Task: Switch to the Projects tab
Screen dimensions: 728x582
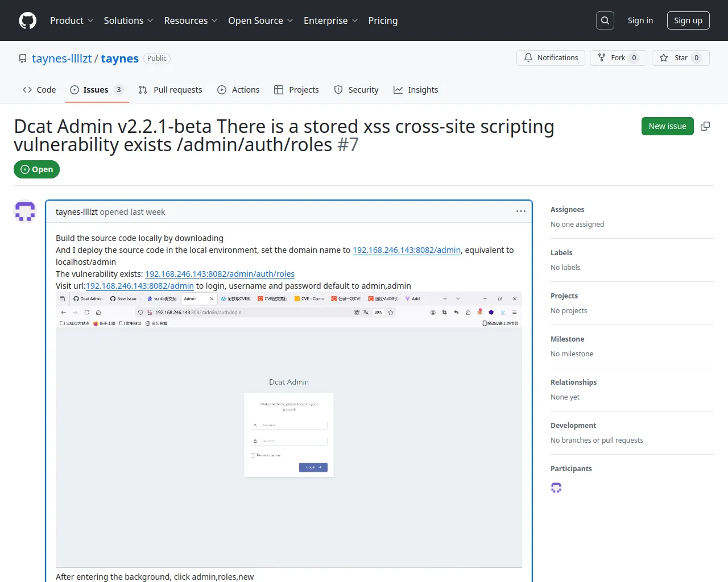Action: pos(296,90)
